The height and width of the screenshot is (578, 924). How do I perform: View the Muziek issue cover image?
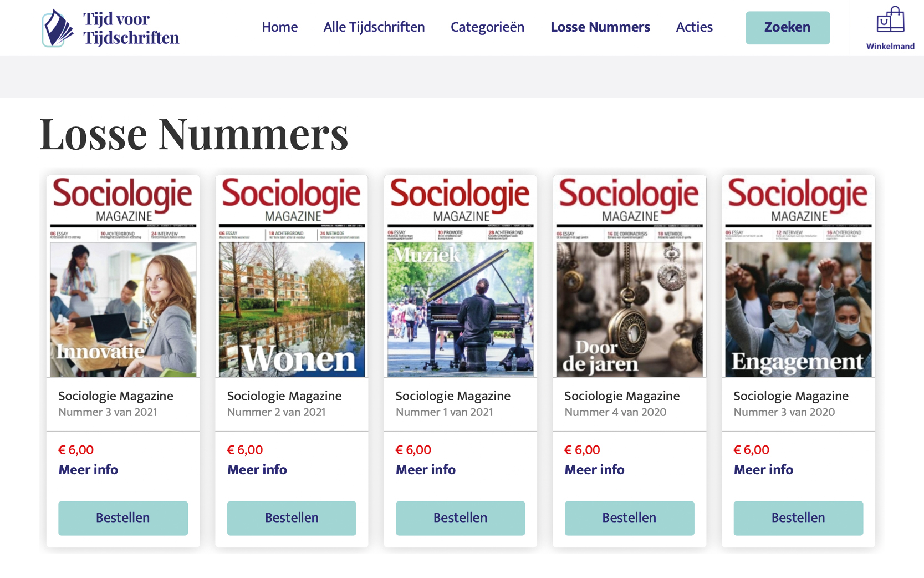[460, 276]
